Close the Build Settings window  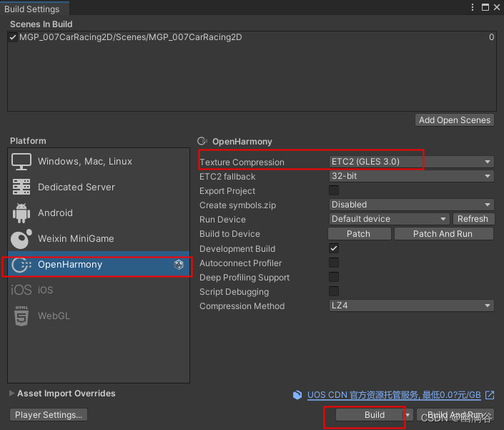497,7
